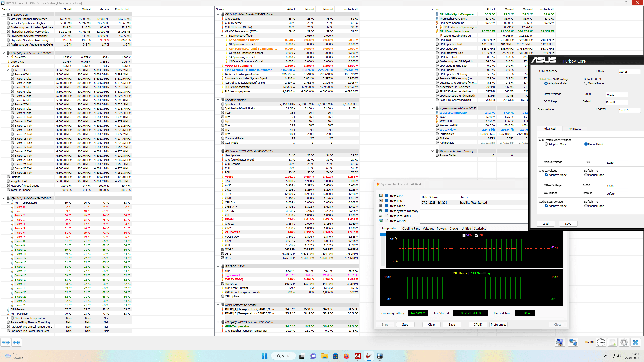
Task: Click the Dram Voltage input field
Action: tap(629, 110)
